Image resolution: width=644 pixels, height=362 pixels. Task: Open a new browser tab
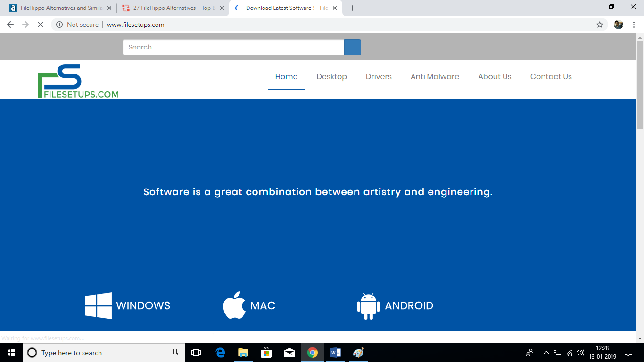[352, 8]
